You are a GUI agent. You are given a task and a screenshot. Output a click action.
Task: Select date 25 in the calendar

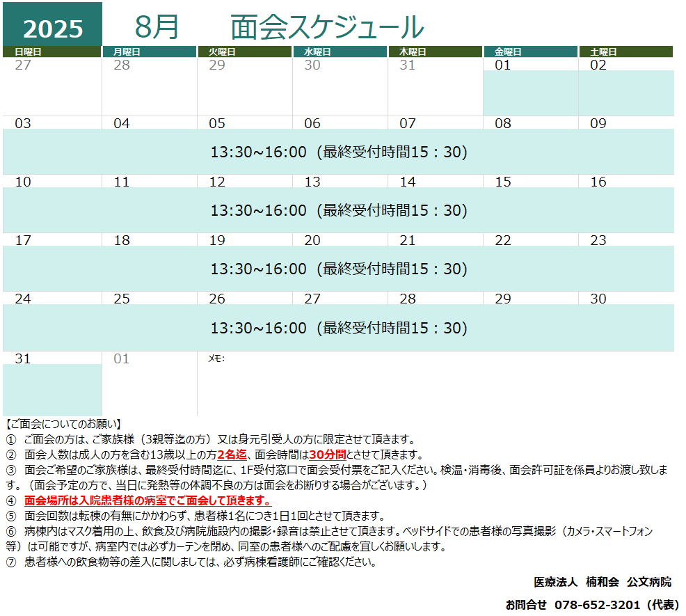(122, 299)
